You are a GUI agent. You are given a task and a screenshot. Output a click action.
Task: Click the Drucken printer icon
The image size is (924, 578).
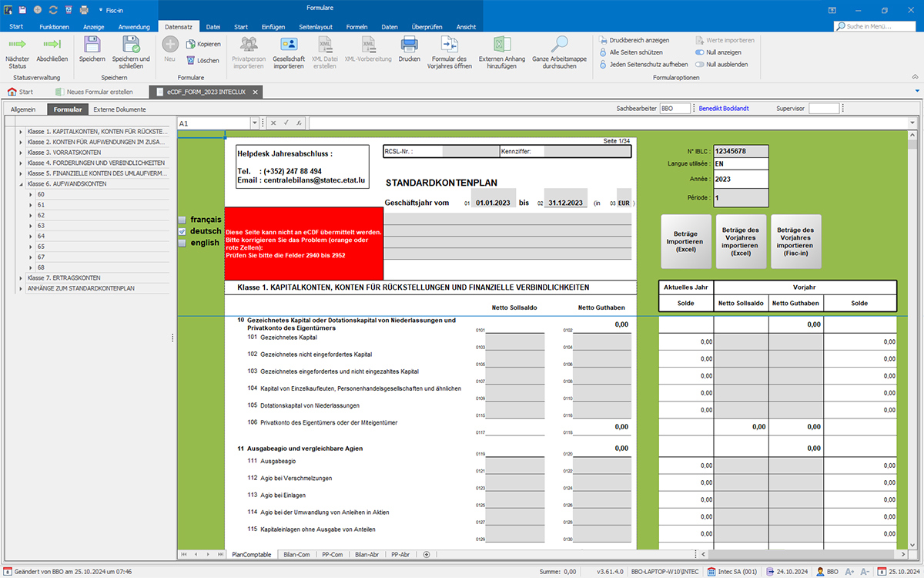409,45
